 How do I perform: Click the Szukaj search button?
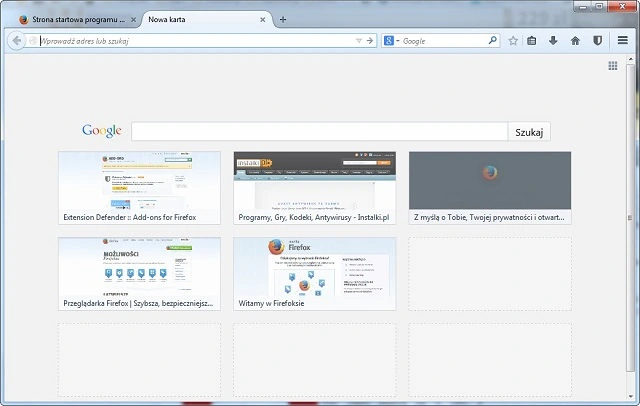tap(529, 132)
